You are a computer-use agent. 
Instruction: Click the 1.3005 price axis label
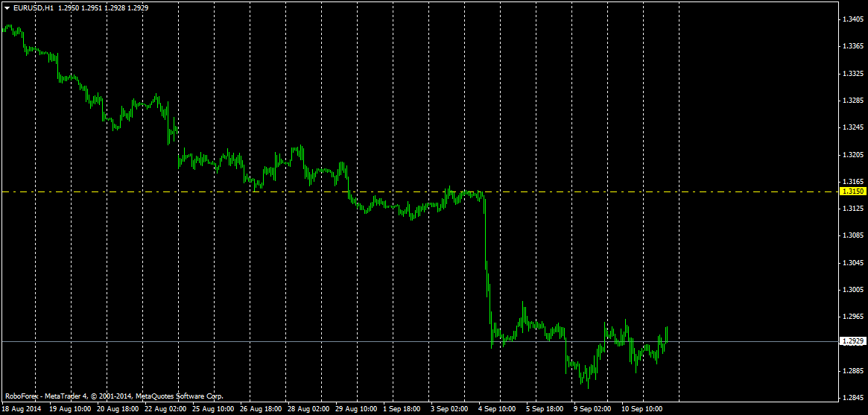(x=852, y=289)
